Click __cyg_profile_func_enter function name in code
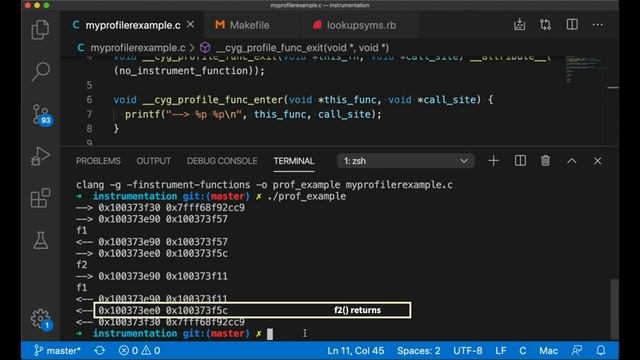This screenshot has width=640, height=360. 213,100
